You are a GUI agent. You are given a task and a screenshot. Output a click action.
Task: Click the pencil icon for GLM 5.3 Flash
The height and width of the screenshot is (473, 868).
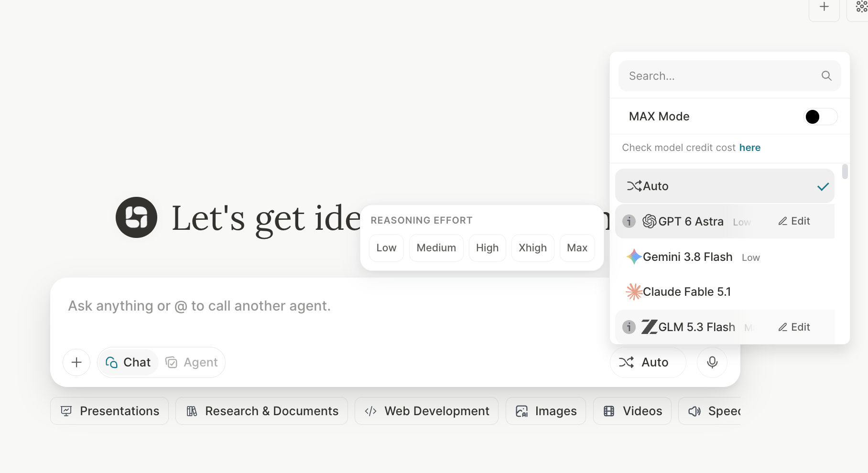tap(782, 327)
